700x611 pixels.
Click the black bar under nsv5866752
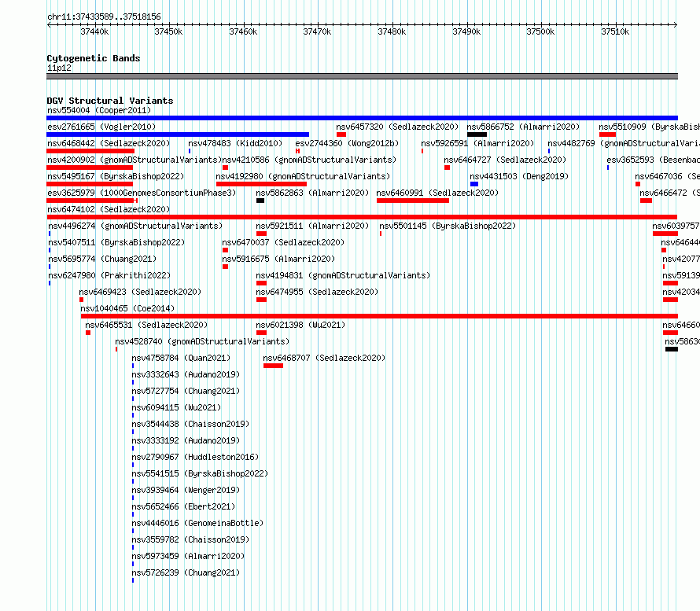pos(477,134)
